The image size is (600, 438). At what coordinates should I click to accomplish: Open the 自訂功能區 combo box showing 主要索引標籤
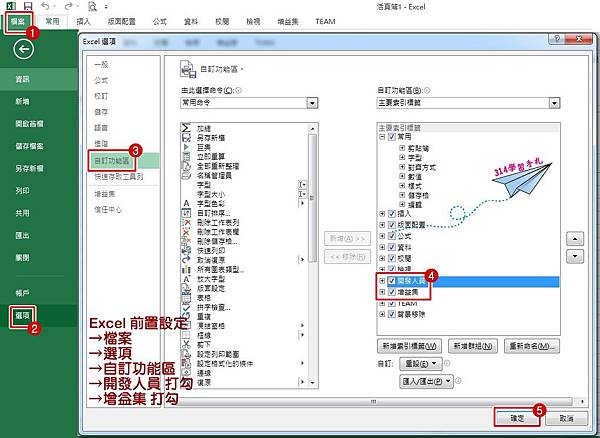tap(468, 103)
